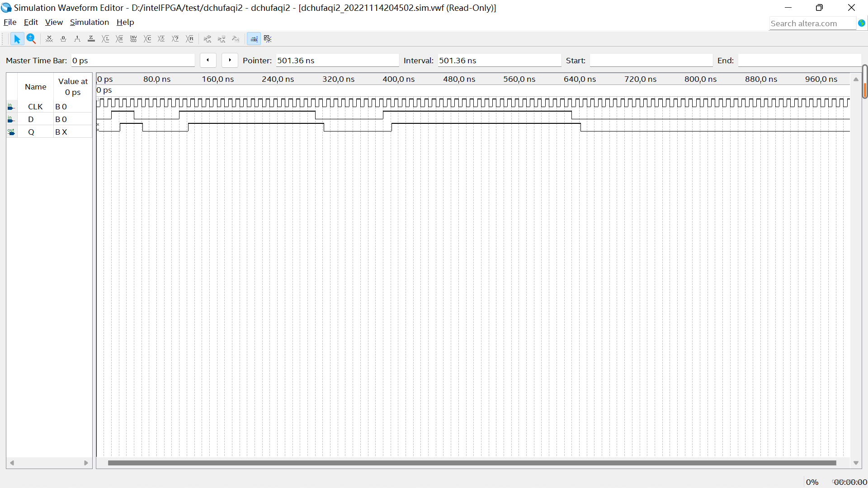Viewport: 868px width, 488px height.
Task: Click the Name column header
Action: pos(35,87)
